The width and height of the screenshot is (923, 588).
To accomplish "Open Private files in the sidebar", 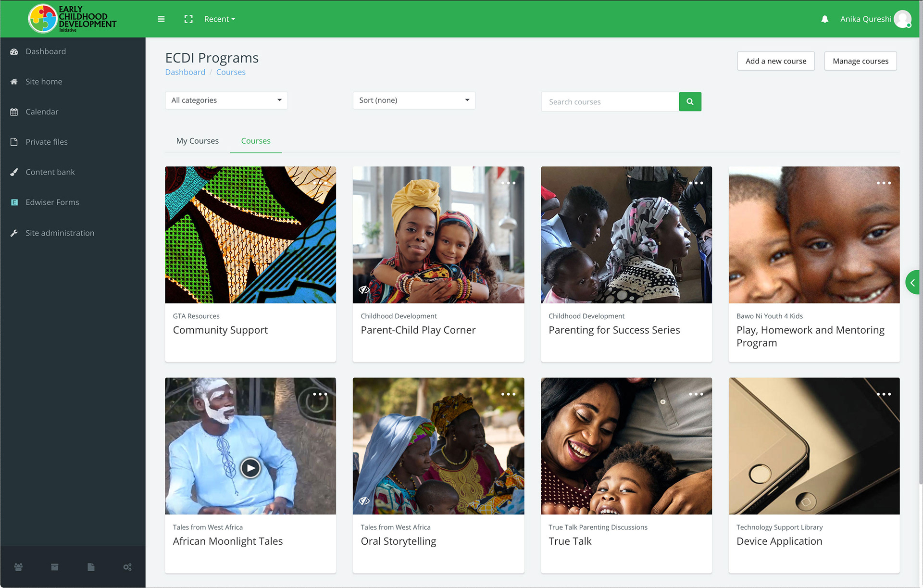I will (47, 142).
